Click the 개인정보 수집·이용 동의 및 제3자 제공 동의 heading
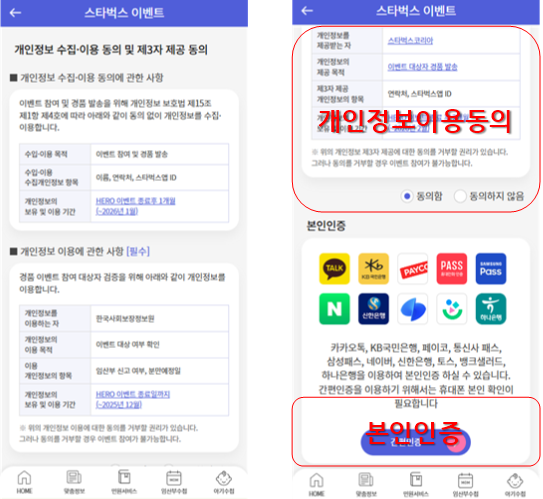The width and height of the screenshot is (543, 499). pyautogui.click(x=111, y=50)
